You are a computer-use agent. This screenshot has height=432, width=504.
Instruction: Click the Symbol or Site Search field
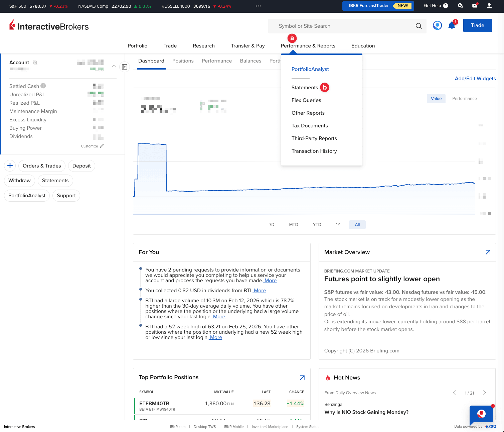(x=334, y=26)
